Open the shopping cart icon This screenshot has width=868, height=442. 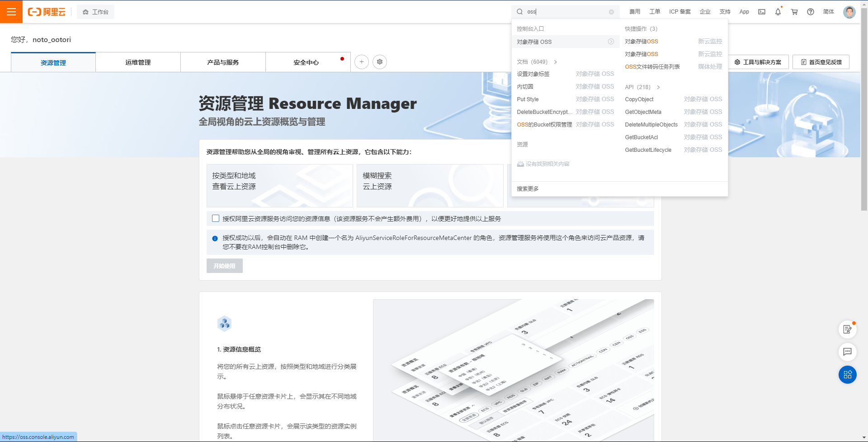794,12
